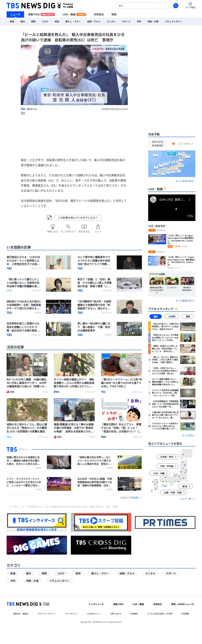The width and height of the screenshot is (202, 644).
Task: Open the コロナ category in sub-navigation
Action: pyautogui.click(x=45, y=22)
